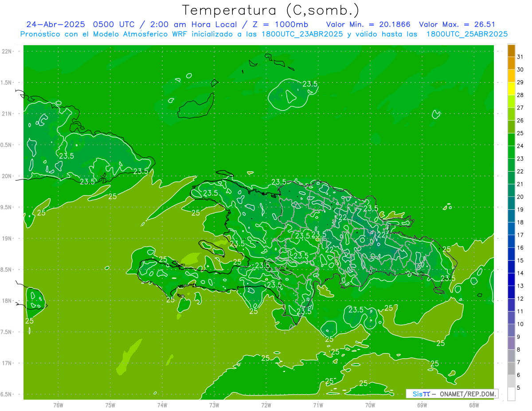
Task: Pick the blue swatch between 16 and 17
Action: tap(511, 241)
